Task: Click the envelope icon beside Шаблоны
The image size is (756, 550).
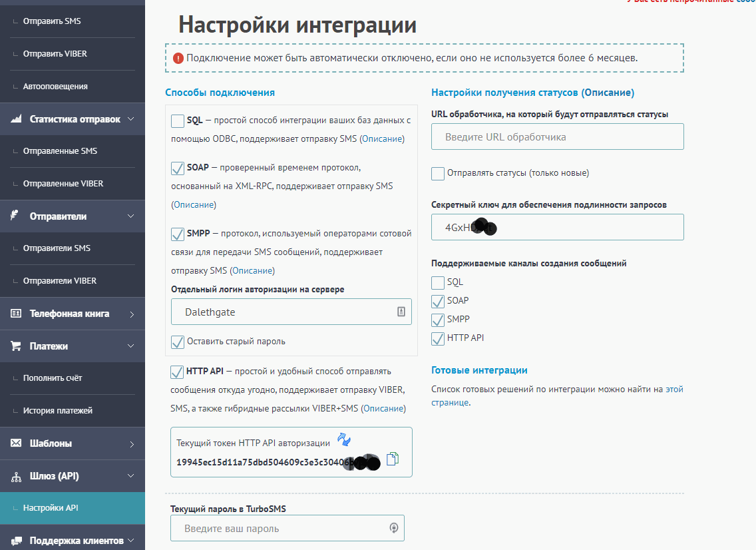Action: tap(17, 443)
